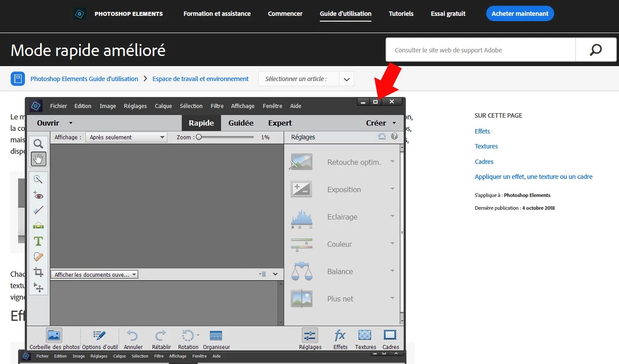The width and height of the screenshot is (619, 364).
Task: Open 'Formation et assistance' link
Action: click(x=217, y=14)
